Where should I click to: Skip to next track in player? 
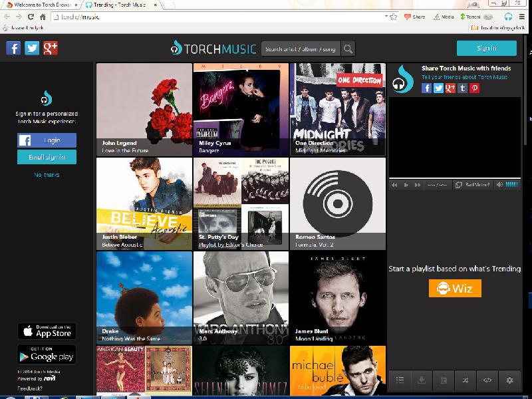pos(418,185)
